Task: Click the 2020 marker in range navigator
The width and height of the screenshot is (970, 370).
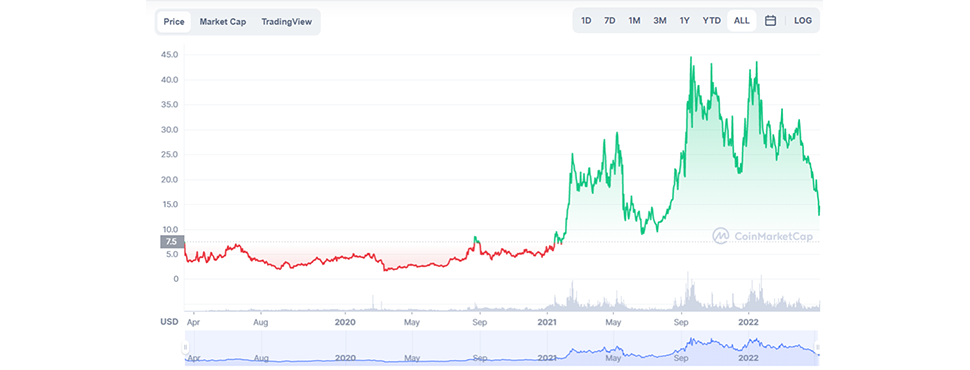Action: (x=345, y=358)
